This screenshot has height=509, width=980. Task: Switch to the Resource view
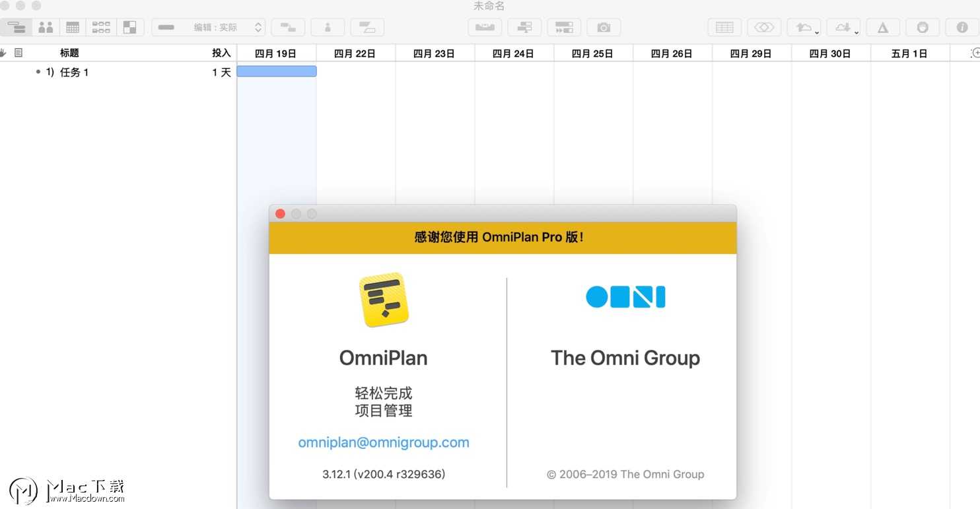46,27
